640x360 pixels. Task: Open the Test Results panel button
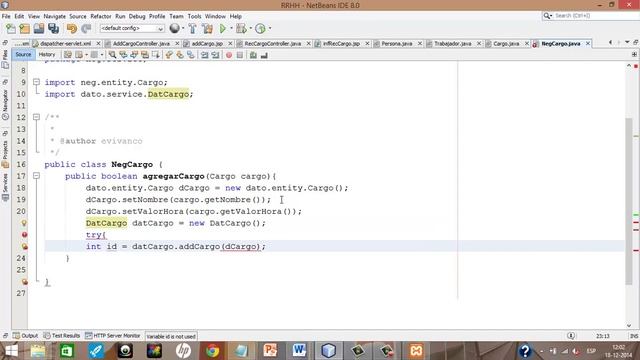coord(62,336)
